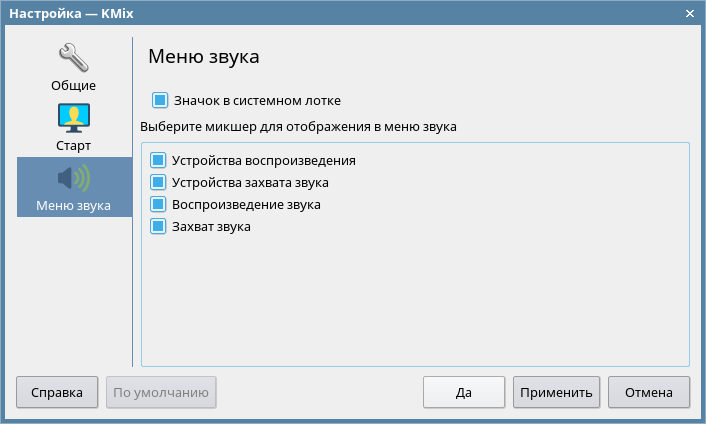Toggle Воспроизведение звука checkbox
The width and height of the screenshot is (706, 424).
[158, 204]
